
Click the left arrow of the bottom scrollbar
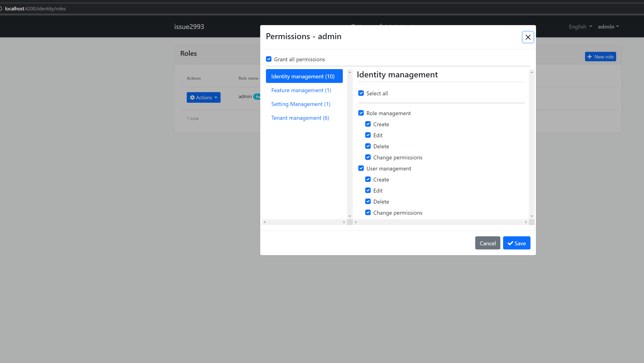pyautogui.click(x=265, y=222)
